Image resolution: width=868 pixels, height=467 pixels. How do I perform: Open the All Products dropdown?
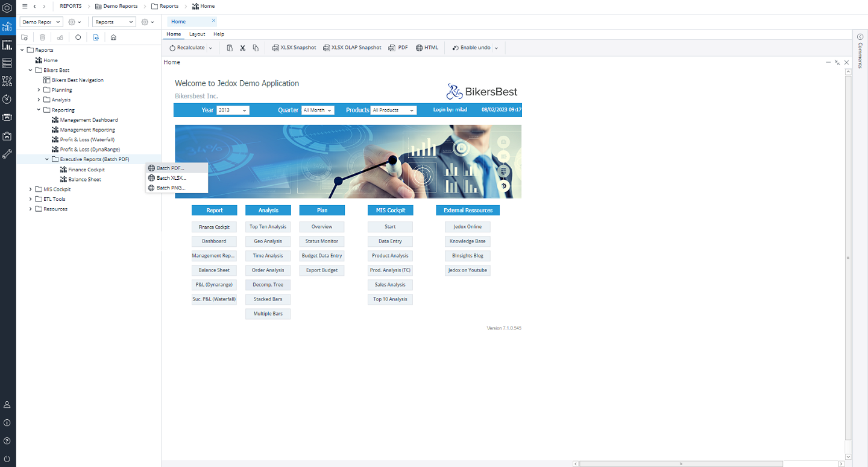[x=394, y=110]
